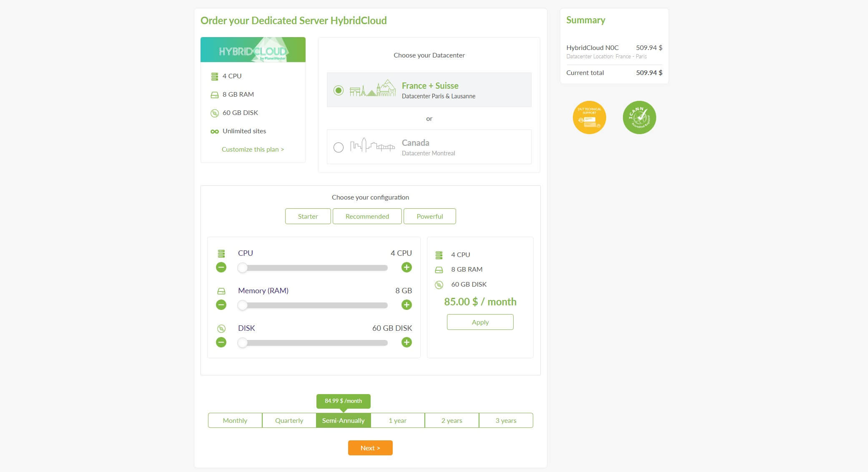Click the DISK slider handle

click(x=242, y=343)
